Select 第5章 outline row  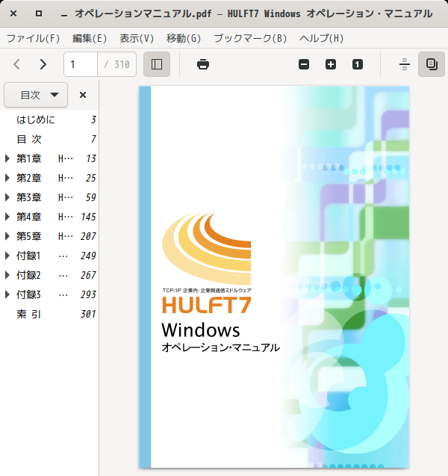point(49,236)
